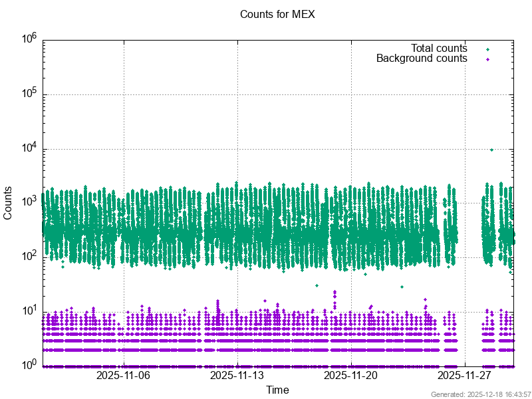Click the 2025-11-06 x-axis tick label
This screenshot has height=399, width=532.
tap(124, 376)
